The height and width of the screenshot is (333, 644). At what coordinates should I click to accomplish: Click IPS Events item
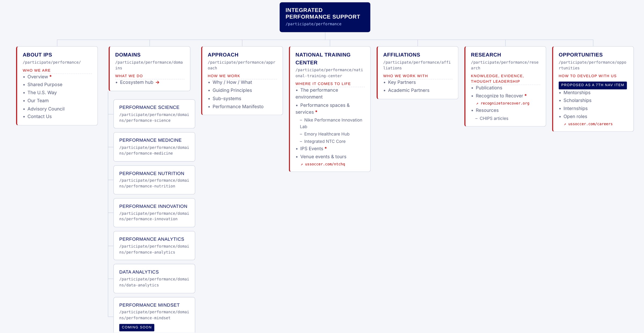click(x=312, y=149)
